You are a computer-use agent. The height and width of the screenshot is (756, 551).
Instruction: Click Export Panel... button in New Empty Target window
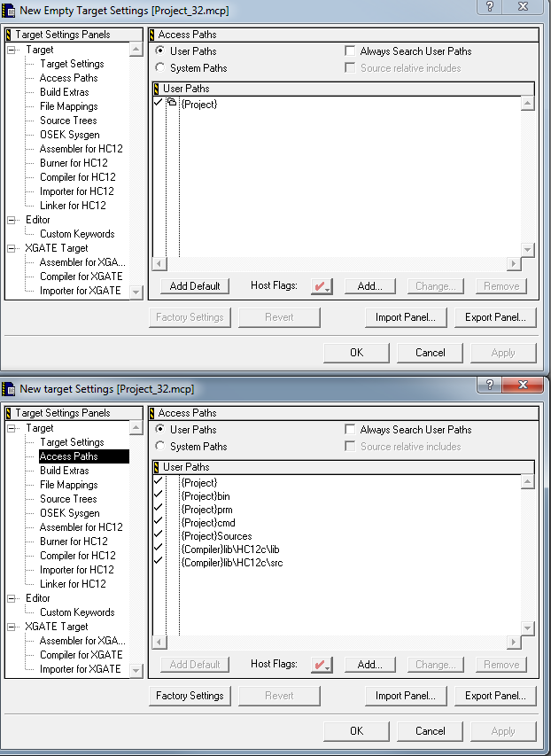pyautogui.click(x=495, y=317)
